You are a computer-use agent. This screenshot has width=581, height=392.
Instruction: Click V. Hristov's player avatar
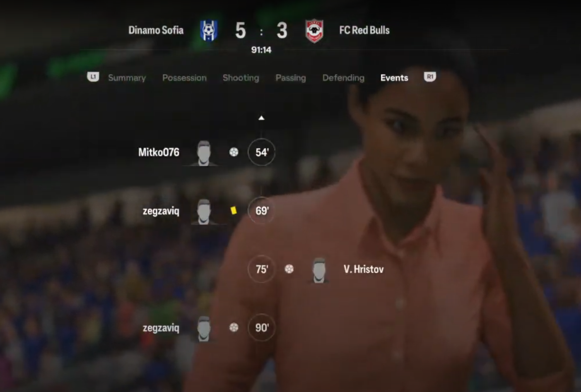pyautogui.click(x=319, y=270)
